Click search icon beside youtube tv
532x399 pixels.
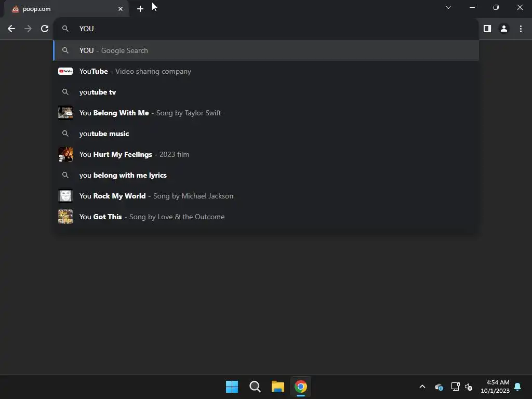point(65,92)
